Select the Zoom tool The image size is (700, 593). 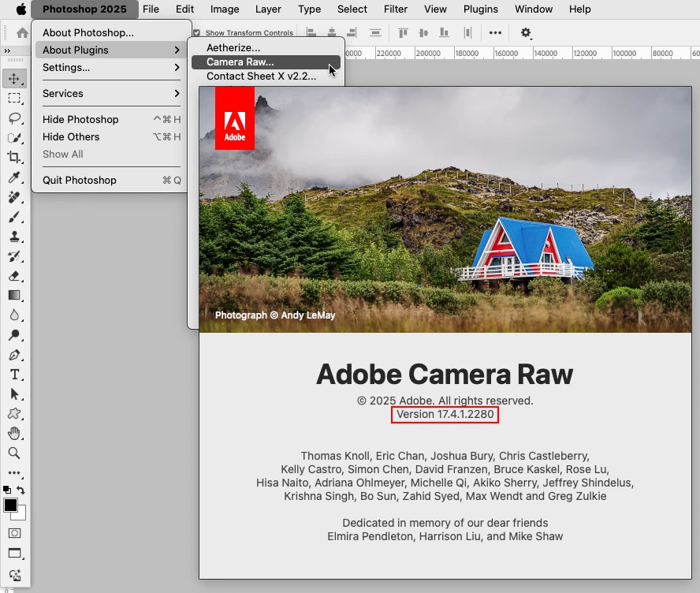pos(14,453)
